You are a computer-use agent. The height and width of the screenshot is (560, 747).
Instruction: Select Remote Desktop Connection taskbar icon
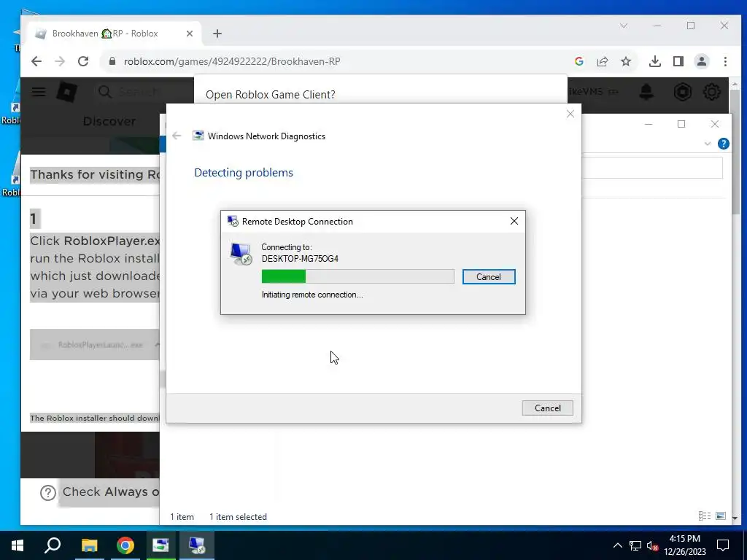tap(197, 545)
